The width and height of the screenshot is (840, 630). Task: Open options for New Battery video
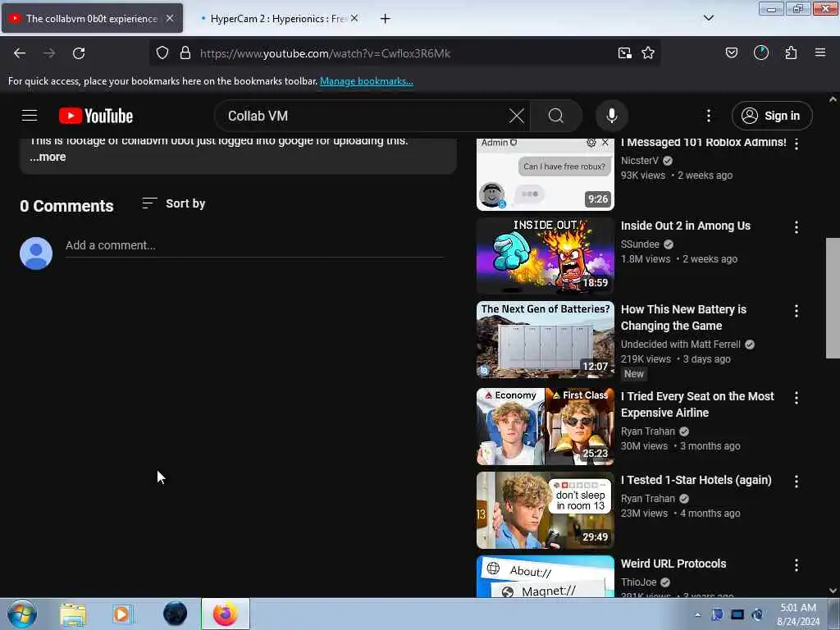click(796, 311)
